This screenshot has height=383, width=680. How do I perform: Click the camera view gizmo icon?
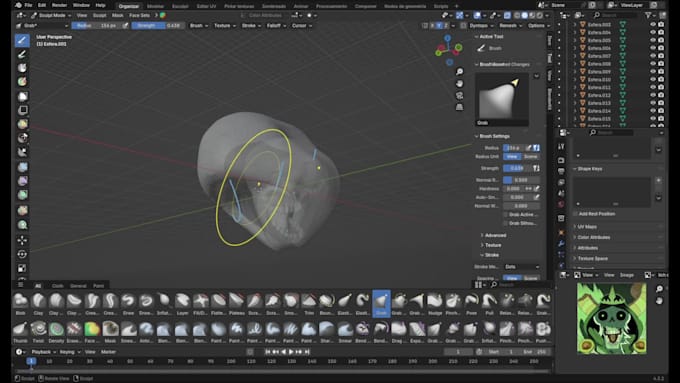[x=459, y=95]
